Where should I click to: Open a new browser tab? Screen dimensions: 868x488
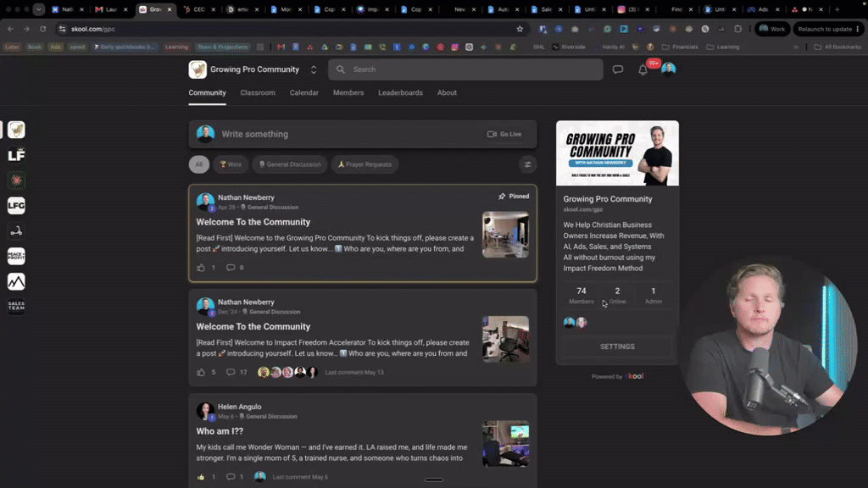coord(837,9)
